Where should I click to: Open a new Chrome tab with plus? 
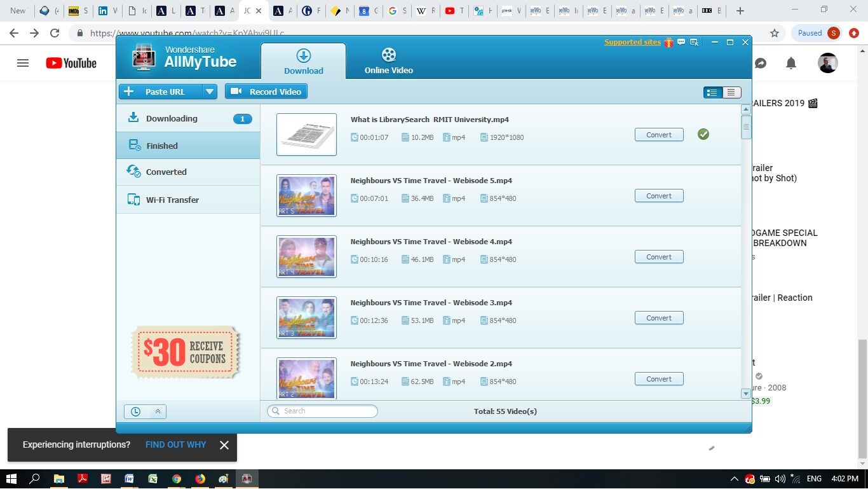pyautogui.click(x=740, y=10)
